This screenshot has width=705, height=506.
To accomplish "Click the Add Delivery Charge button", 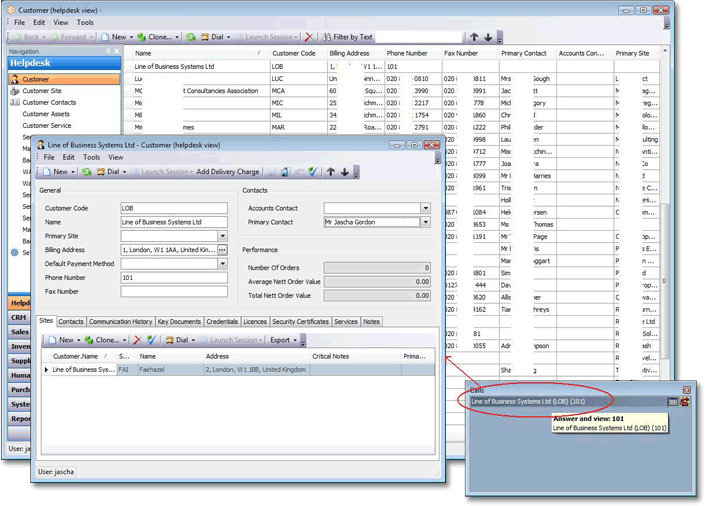I will (x=227, y=172).
